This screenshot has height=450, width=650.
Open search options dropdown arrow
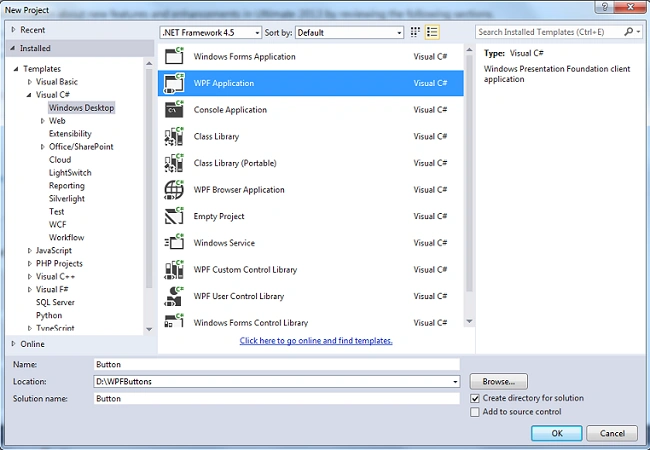[x=638, y=31]
